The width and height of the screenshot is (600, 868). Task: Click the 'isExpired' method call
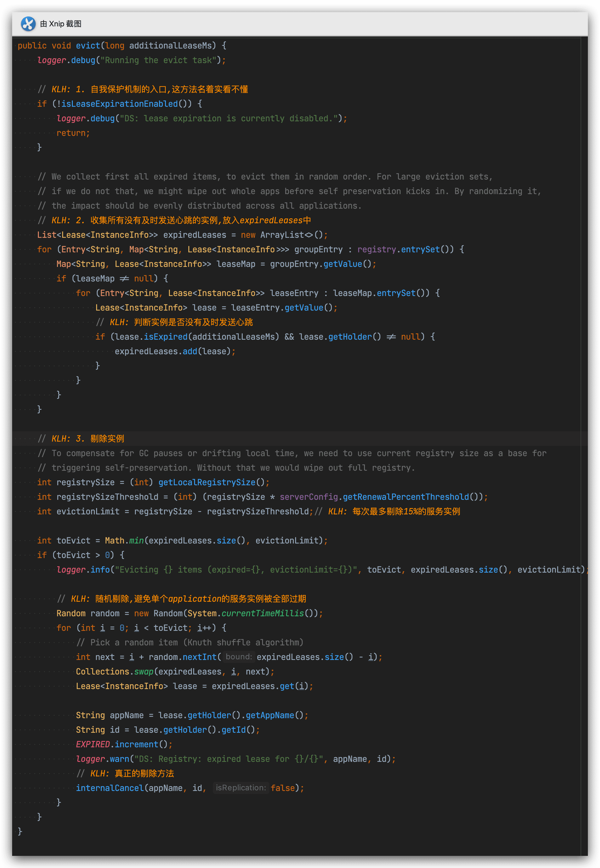[x=165, y=337]
